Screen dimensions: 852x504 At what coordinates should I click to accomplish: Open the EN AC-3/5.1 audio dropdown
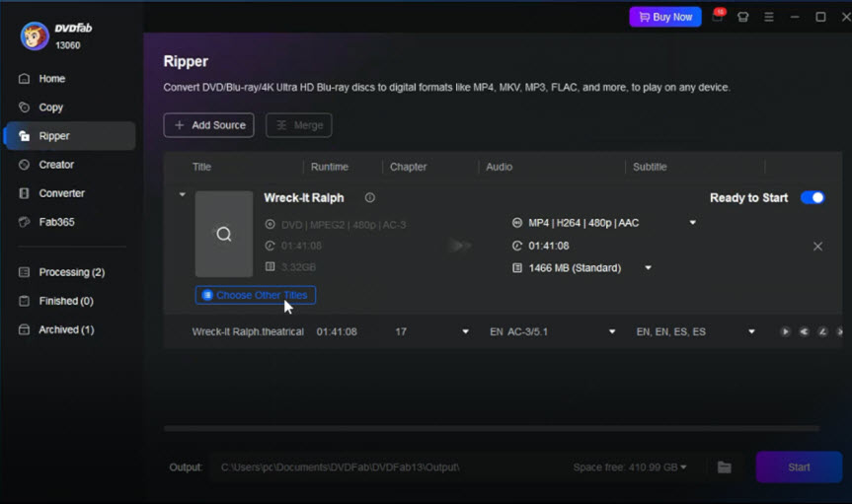[x=612, y=331]
